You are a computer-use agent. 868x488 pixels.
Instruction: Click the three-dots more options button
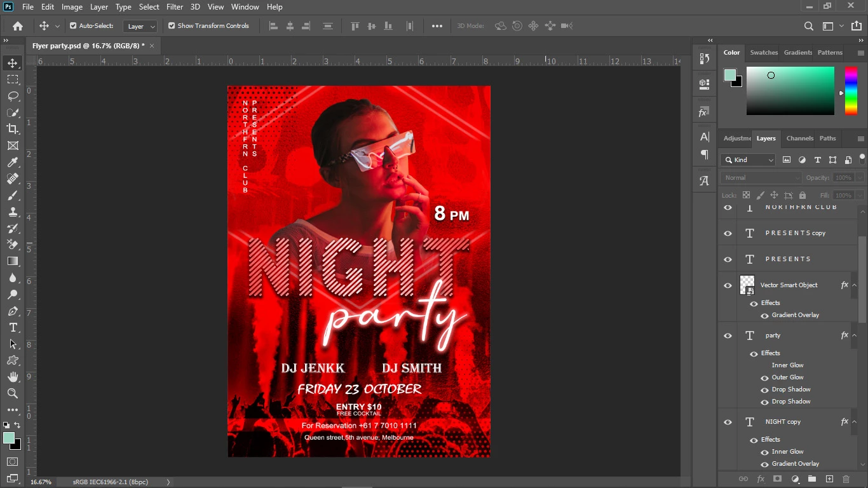point(437,26)
